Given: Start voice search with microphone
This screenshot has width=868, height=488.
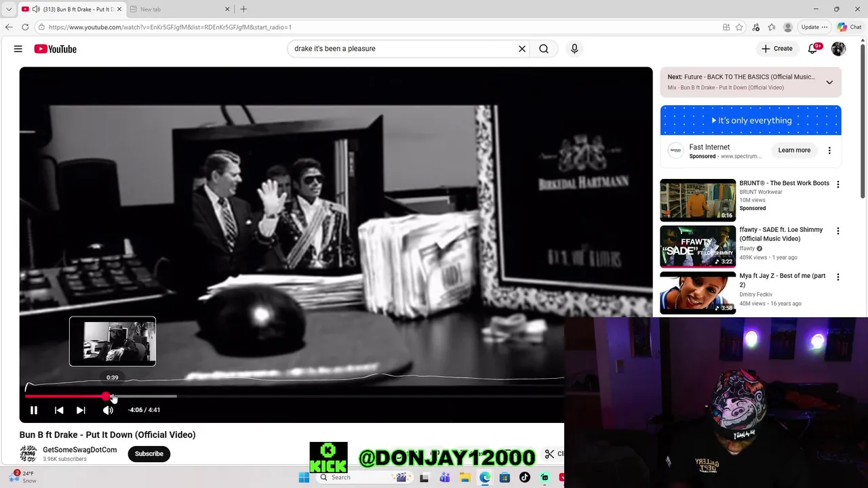Looking at the screenshot, I should point(574,49).
